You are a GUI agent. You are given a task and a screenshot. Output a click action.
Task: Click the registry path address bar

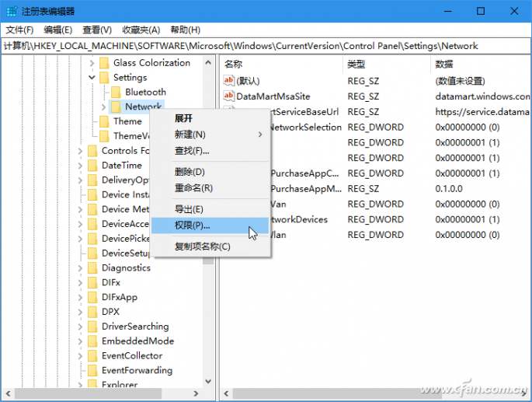(266, 46)
